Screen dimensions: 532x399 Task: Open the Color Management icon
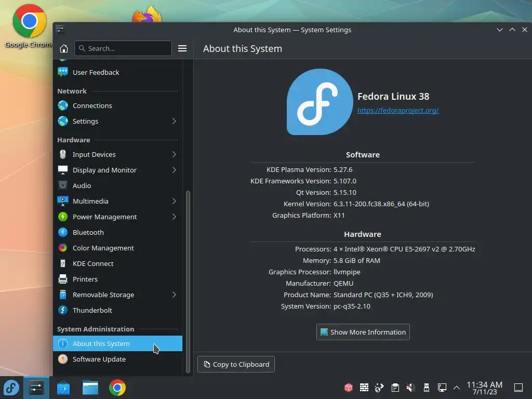tap(63, 248)
